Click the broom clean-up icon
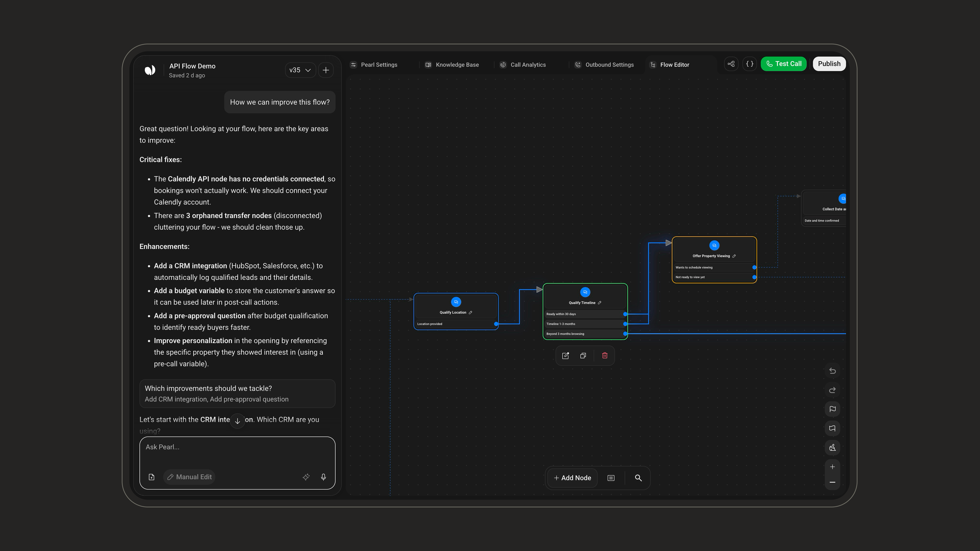Screen dimensions: 980x551 pos(832,447)
